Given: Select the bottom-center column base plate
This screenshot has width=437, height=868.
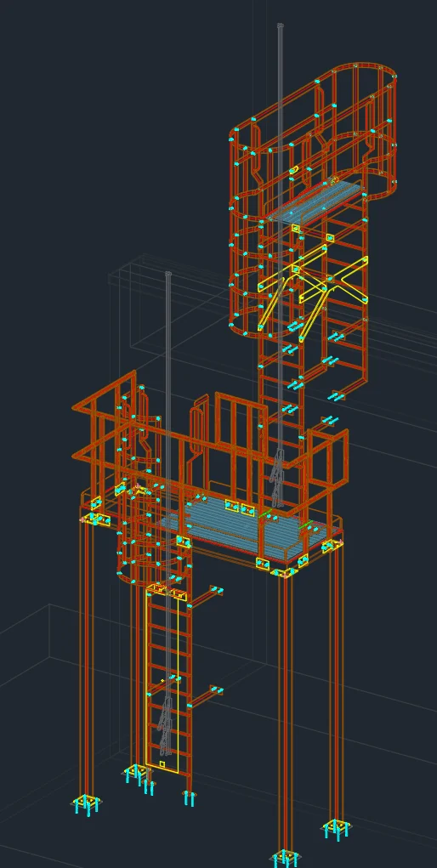Looking at the screenshot, I should [x=286, y=859].
